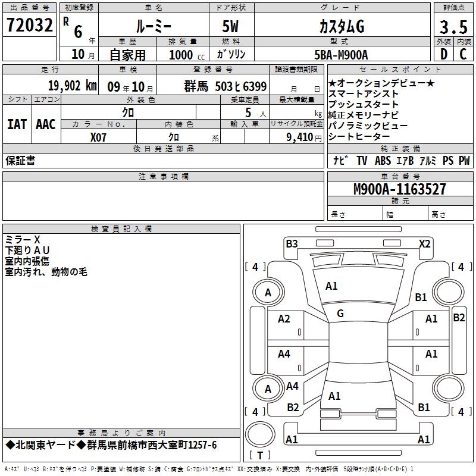Select the registration number 群馬 503ヒ6399

226,86
